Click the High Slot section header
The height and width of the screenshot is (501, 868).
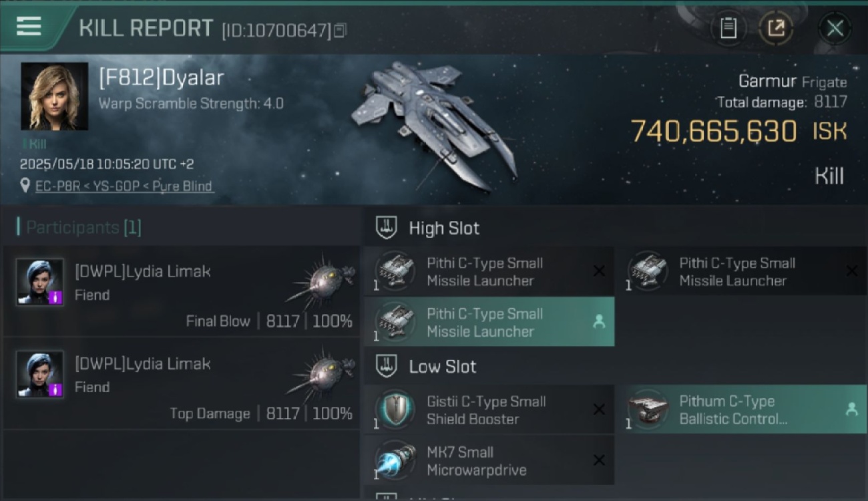point(444,228)
